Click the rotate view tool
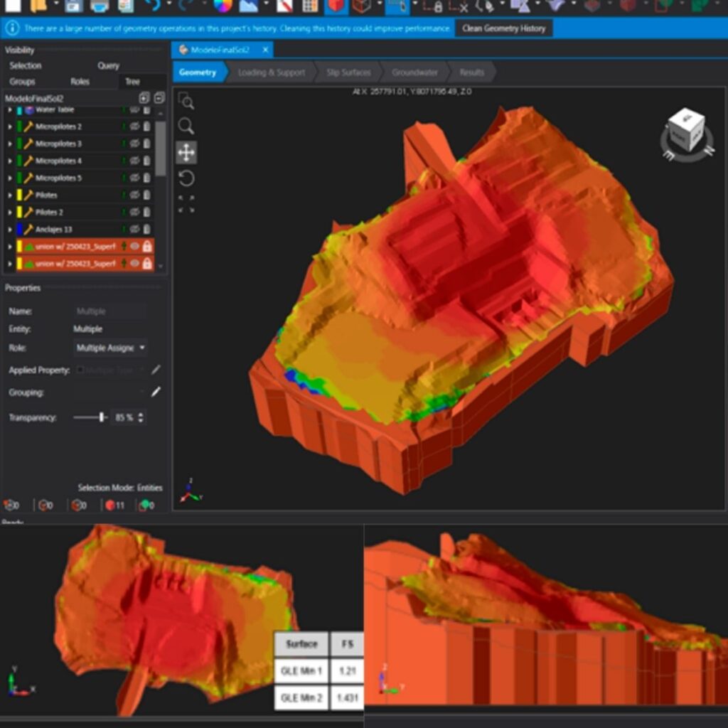This screenshot has width=728, height=728. click(186, 178)
